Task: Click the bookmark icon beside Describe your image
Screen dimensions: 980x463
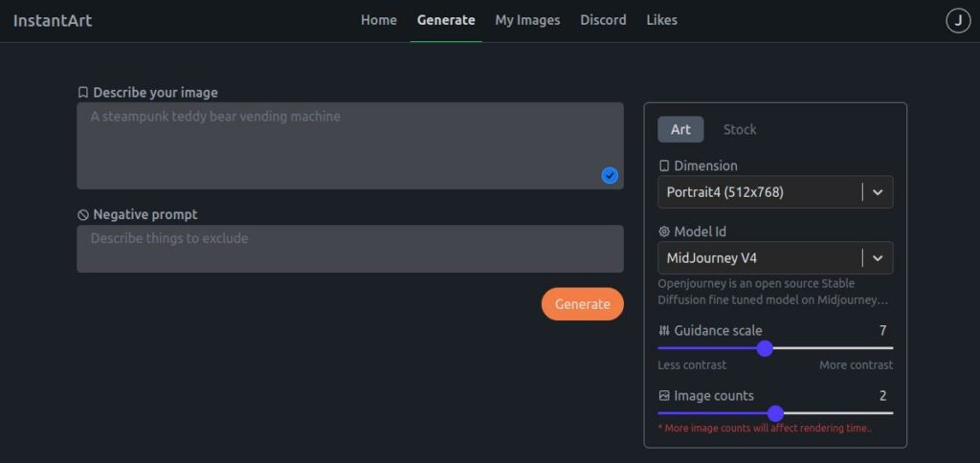Action: [83, 93]
